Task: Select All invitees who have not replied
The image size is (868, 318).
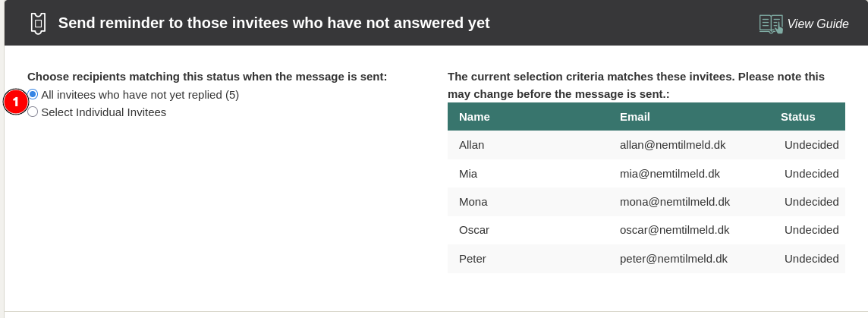Action: coord(33,94)
